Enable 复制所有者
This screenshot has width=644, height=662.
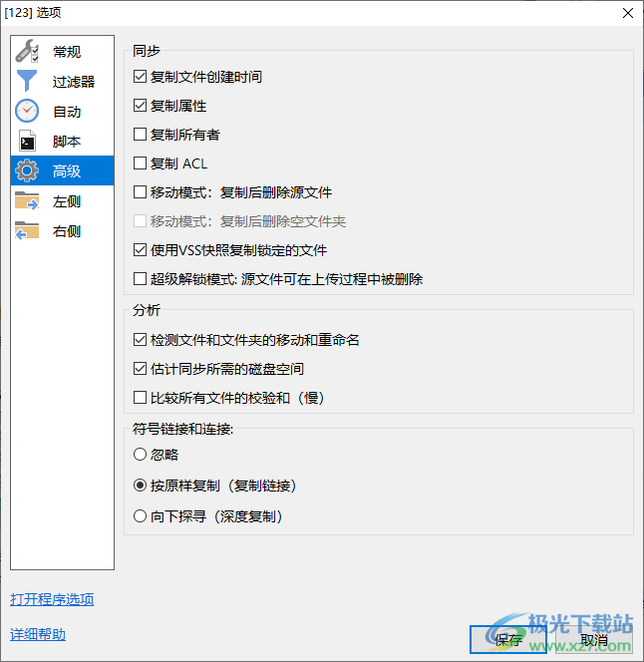tap(140, 135)
